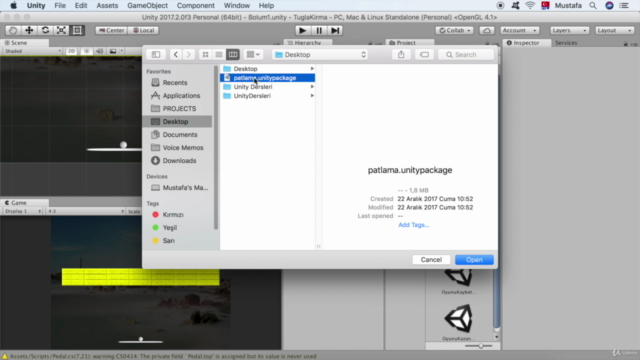The image size is (640, 360).
Task: Click the Play button in Unity
Action: click(302, 31)
